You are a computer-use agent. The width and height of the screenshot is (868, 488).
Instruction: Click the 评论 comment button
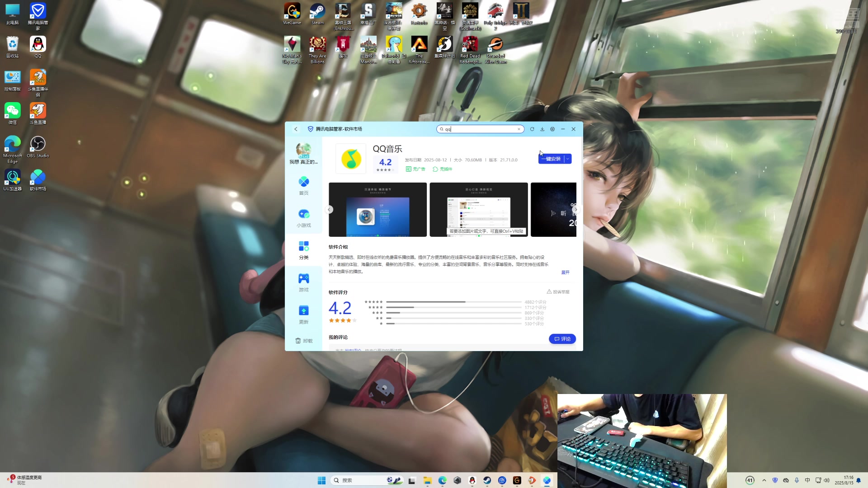point(562,339)
